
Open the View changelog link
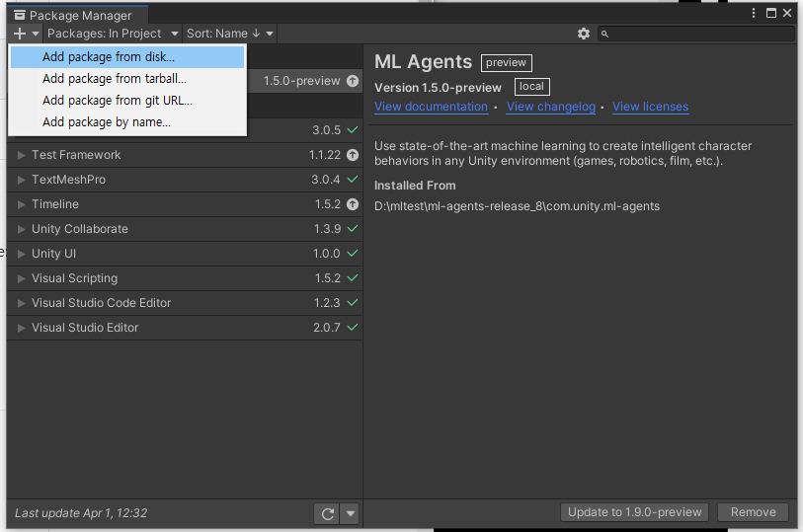(x=551, y=107)
